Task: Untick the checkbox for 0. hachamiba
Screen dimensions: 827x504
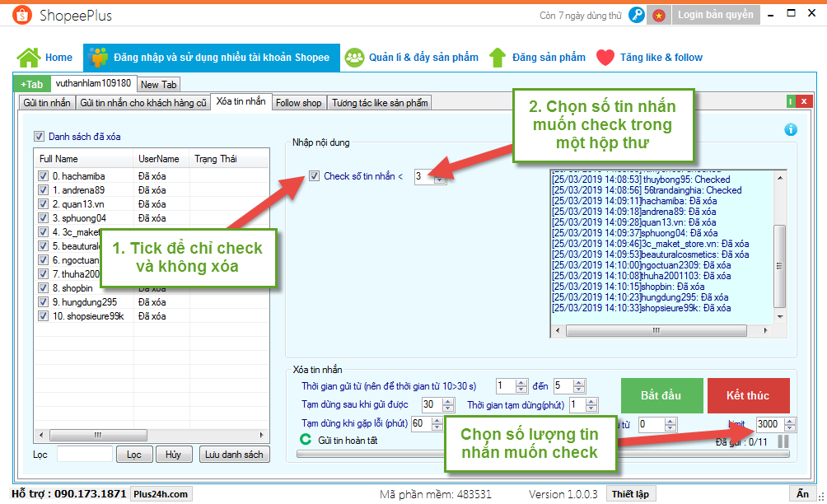Action: coord(43,176)
